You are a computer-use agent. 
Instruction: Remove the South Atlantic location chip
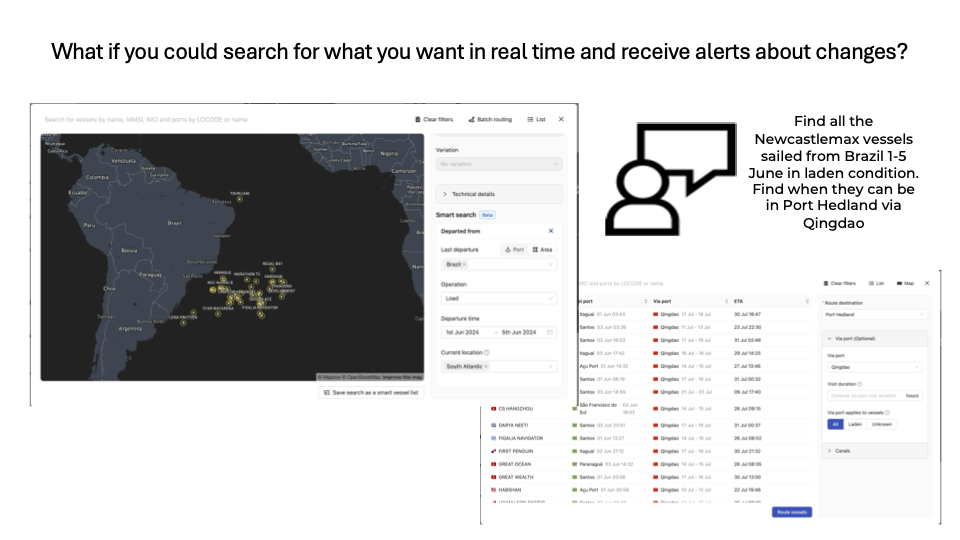486,367
